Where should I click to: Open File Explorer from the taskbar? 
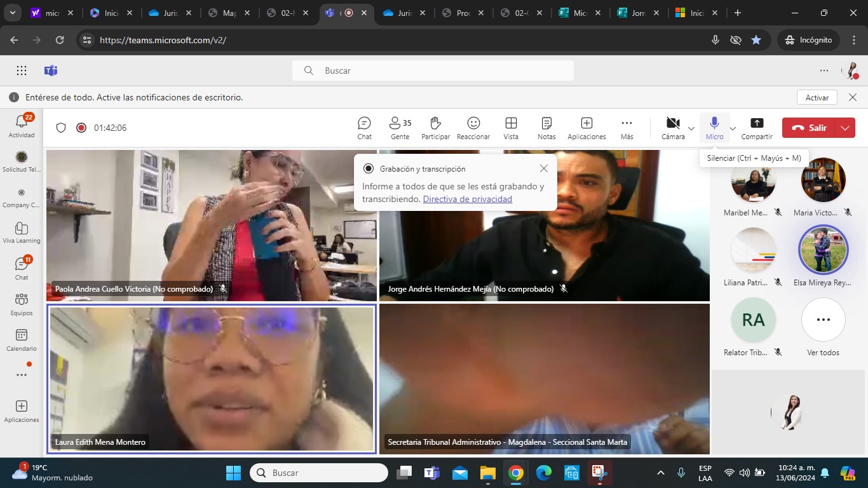coord(487,473)
